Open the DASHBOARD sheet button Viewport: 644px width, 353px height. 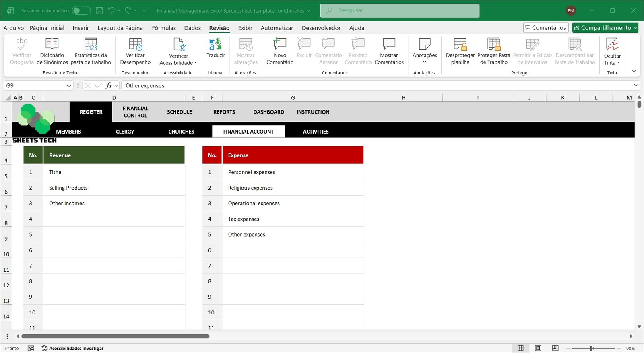click(x=268, y=112)
